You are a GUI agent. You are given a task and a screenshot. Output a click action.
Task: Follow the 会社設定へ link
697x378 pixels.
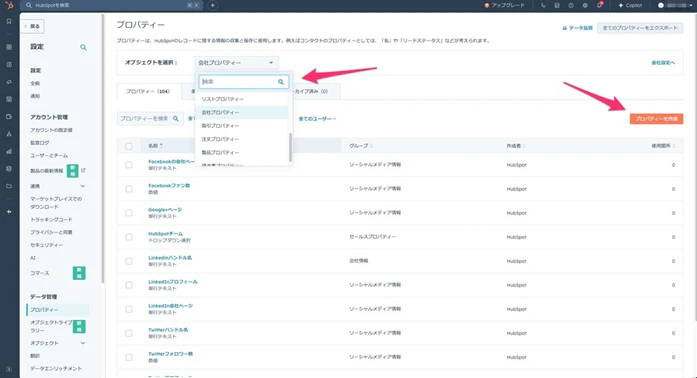click(x=663, y=63)
